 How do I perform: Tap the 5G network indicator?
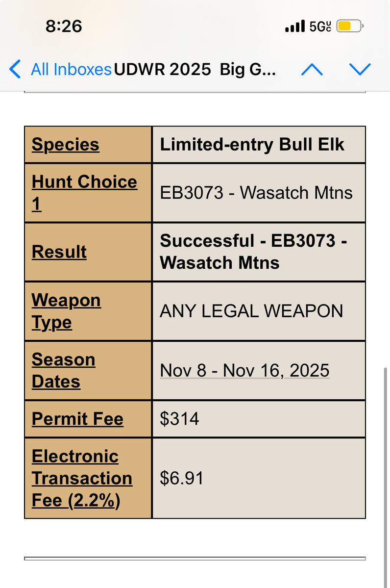320,26
